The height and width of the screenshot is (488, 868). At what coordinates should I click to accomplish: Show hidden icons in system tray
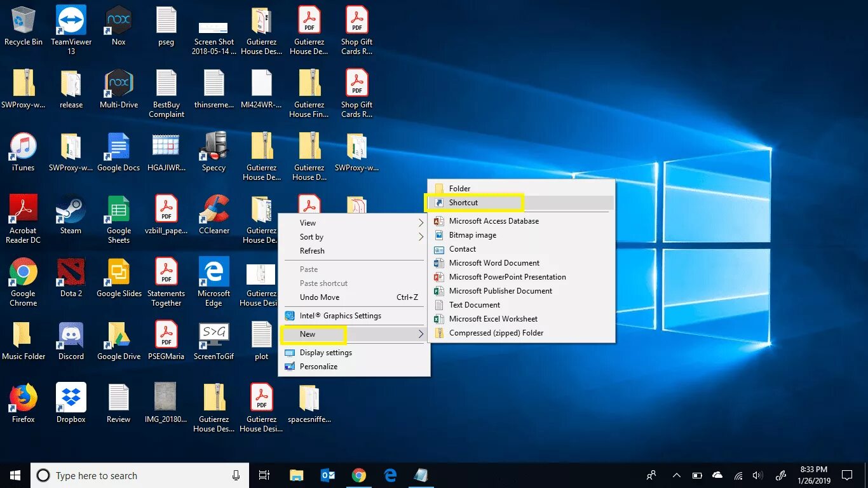676,475
